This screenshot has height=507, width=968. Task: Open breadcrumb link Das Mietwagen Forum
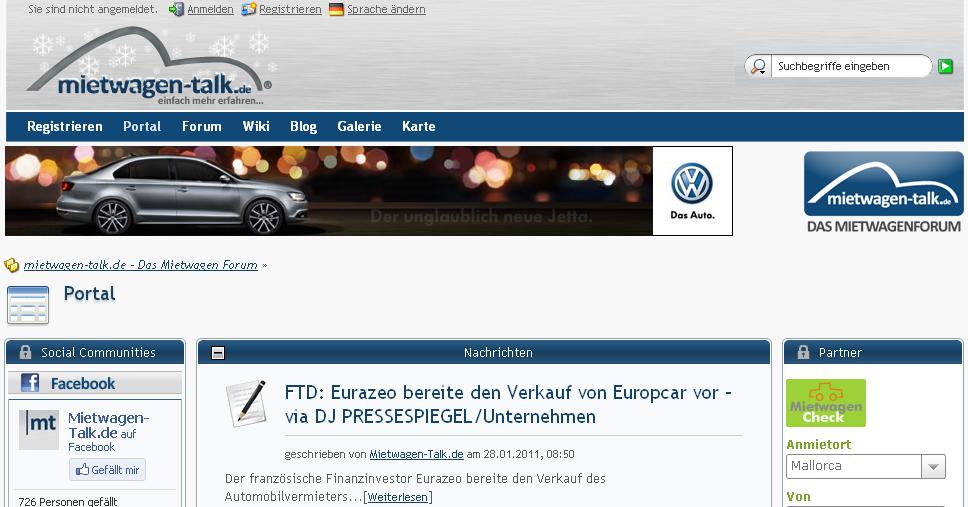point(141,265)
